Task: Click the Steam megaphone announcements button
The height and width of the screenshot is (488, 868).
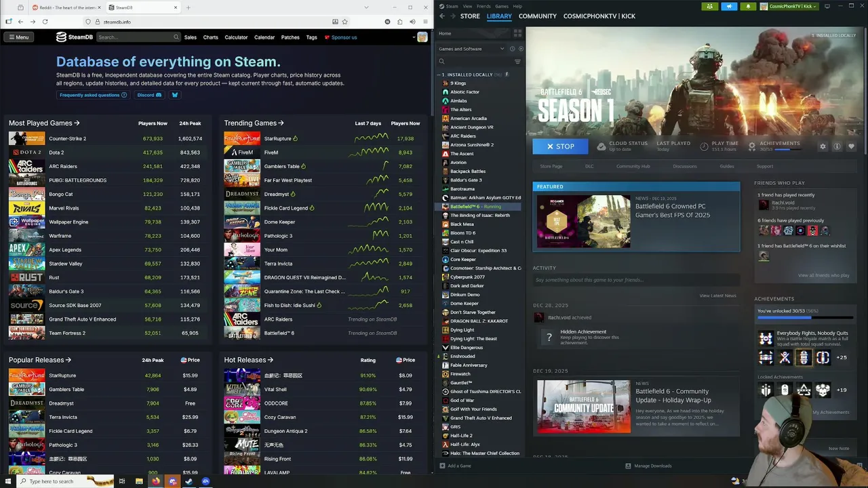Action: [x=729, y=6]
